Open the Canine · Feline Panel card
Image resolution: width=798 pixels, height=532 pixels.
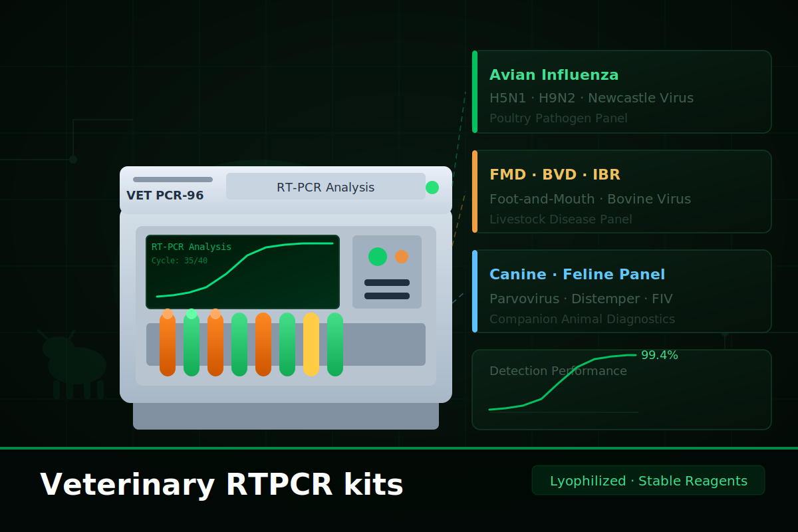coord(622,291)
